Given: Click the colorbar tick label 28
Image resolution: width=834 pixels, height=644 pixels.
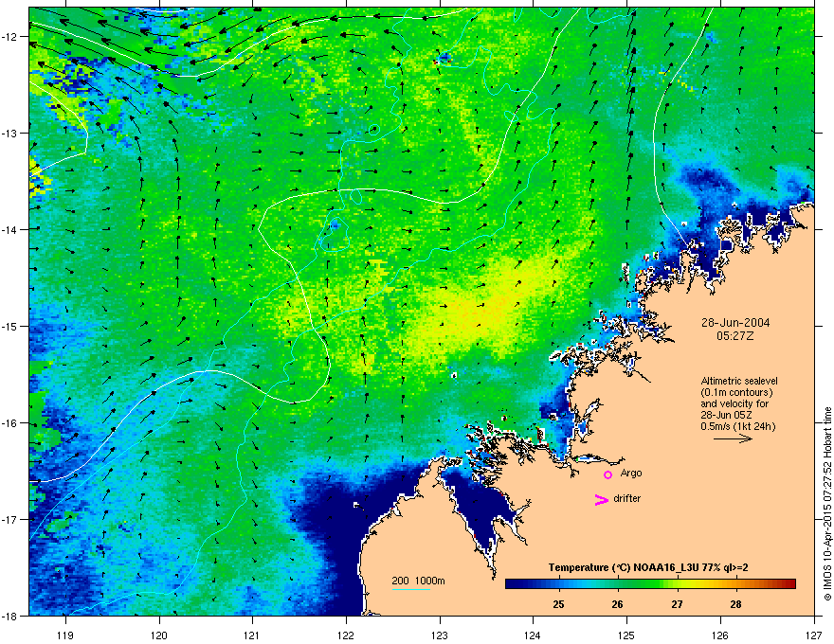Looking at the screenshot, I should [735, 604].
